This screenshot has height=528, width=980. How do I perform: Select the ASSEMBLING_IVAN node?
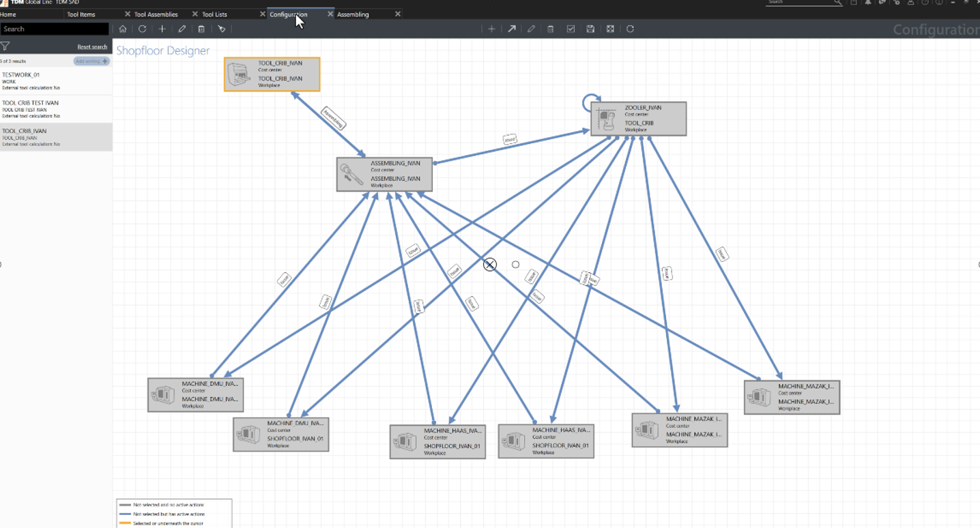point(384,175)
